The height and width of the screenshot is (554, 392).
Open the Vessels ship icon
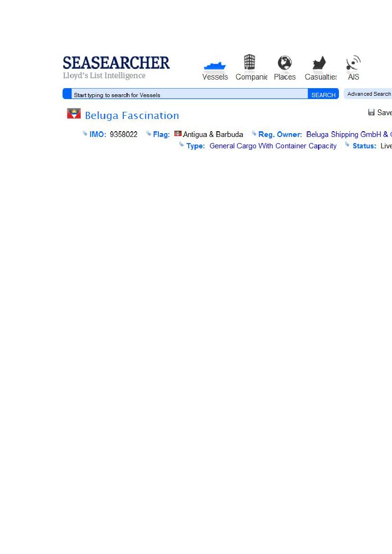click(x=215, y=66)
